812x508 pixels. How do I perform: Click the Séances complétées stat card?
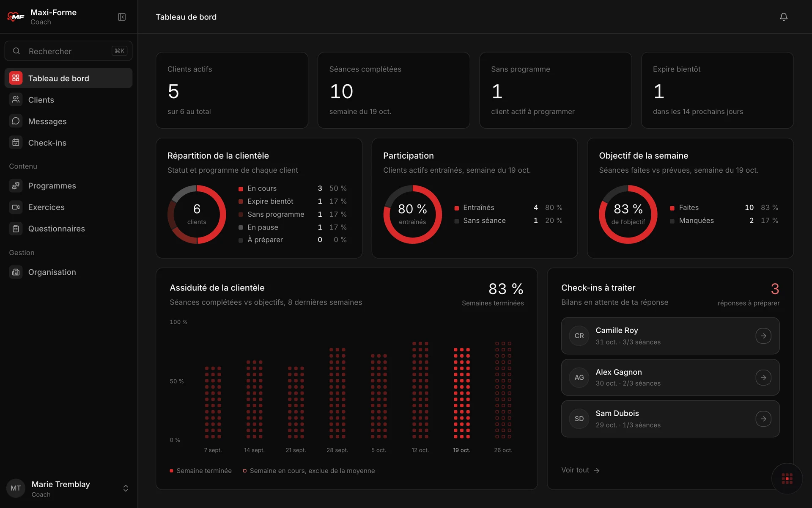394,90
